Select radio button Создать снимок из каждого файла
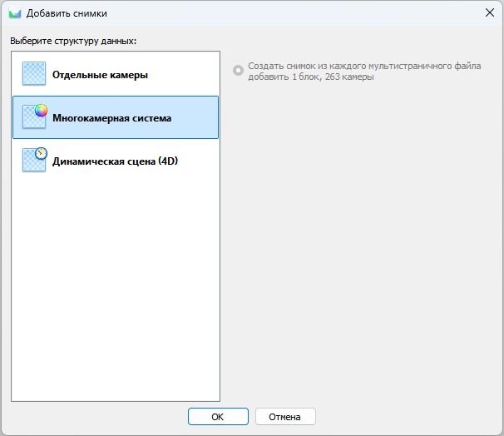The image size is (504, 436). 238,71
